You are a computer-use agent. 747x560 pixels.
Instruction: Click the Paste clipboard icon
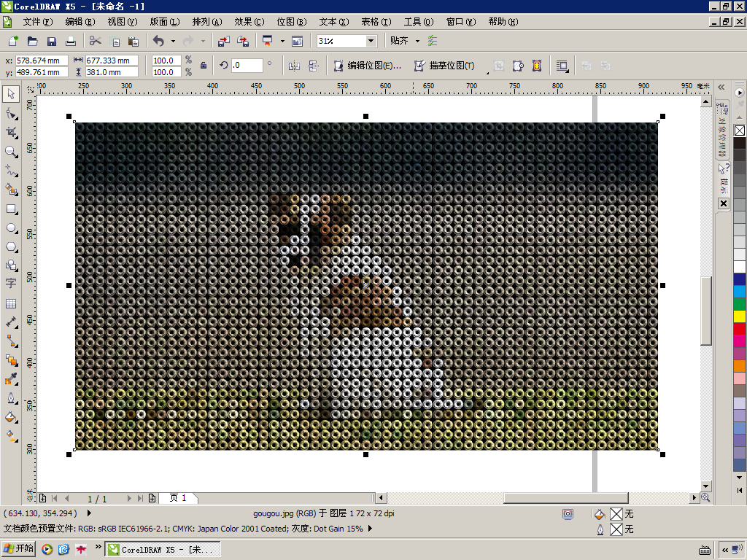tap(134, 42)
